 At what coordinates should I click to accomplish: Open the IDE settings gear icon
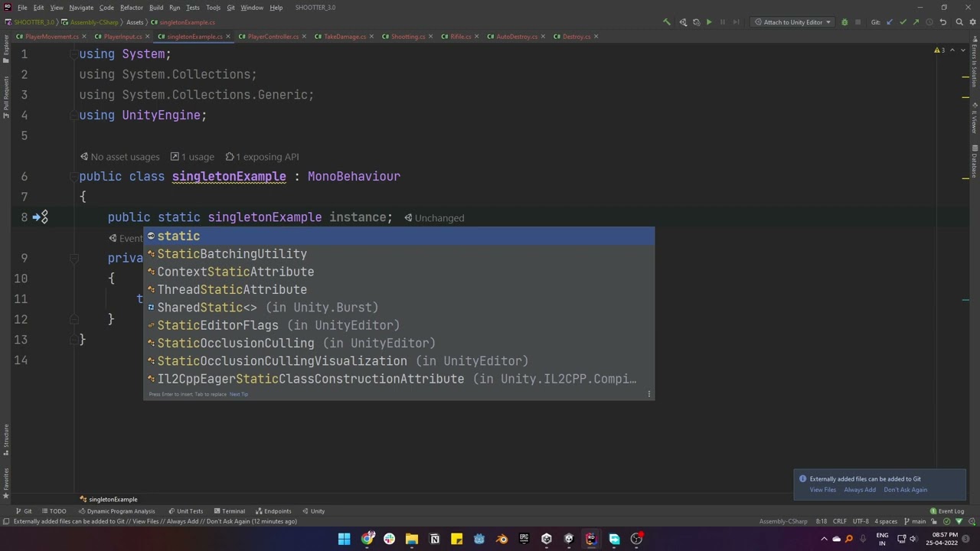[972, 22]
